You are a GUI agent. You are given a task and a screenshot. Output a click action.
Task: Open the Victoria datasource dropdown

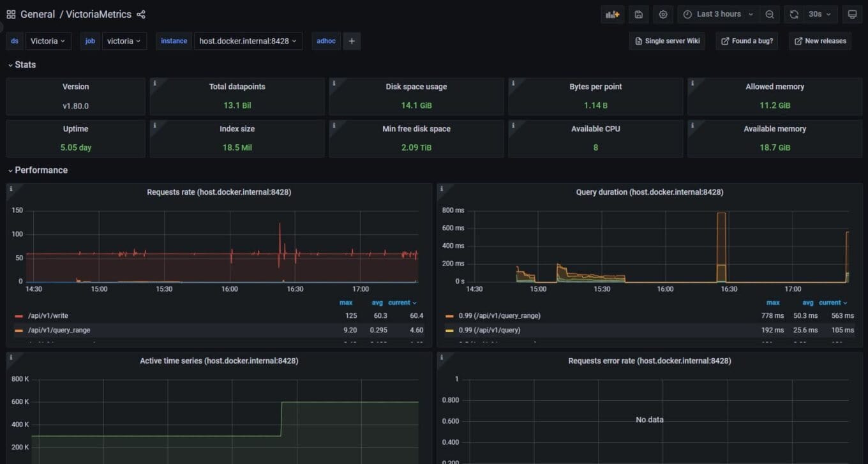click(48, 41)
